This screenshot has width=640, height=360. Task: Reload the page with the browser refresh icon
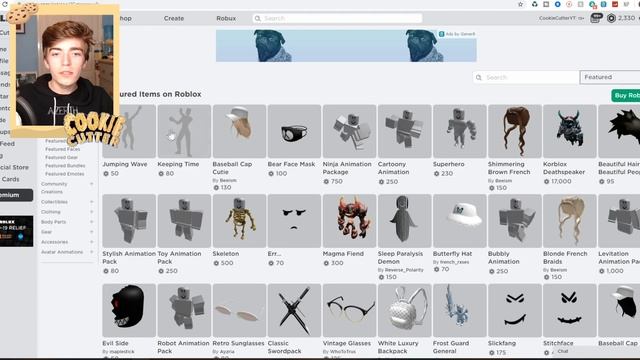click(5, 4)
